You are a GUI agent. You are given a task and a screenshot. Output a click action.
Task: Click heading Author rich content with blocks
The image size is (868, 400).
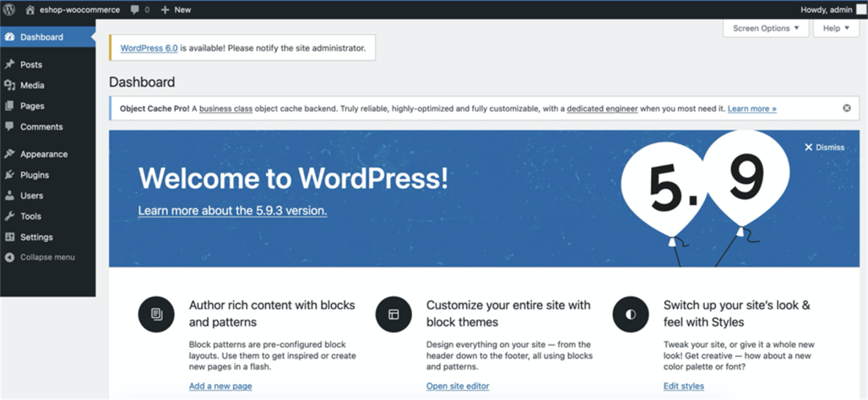(272, 313)
